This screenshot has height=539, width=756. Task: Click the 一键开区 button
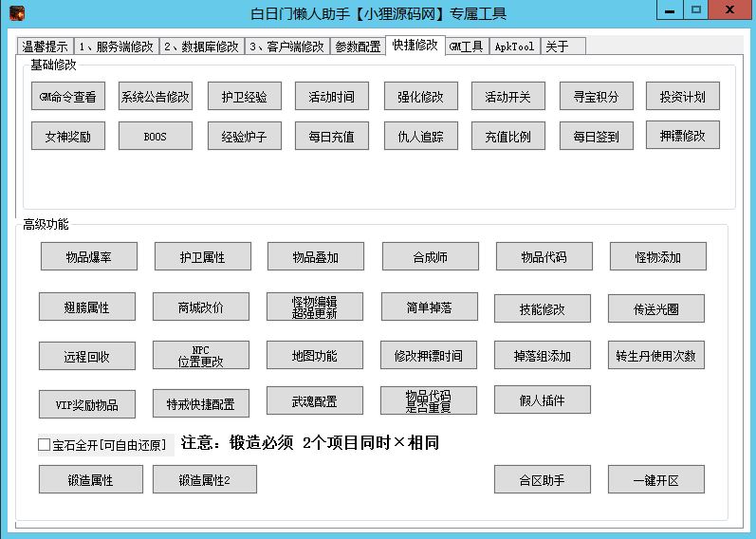[655, 480]
